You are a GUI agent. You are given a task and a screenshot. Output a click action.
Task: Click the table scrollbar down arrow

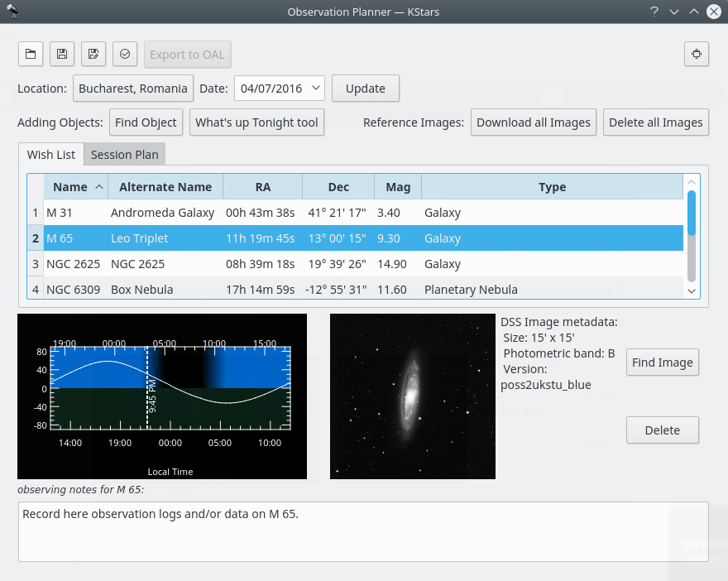click(692, 290)
